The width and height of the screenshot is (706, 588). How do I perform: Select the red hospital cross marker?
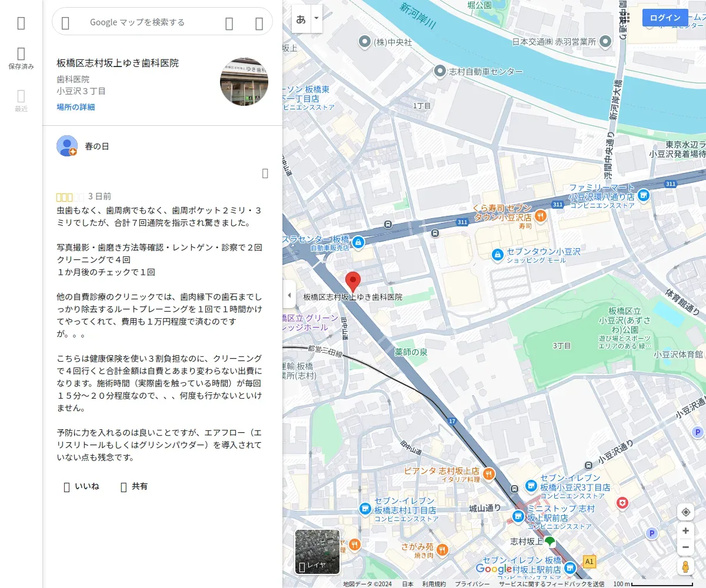[x=622, y=503]
